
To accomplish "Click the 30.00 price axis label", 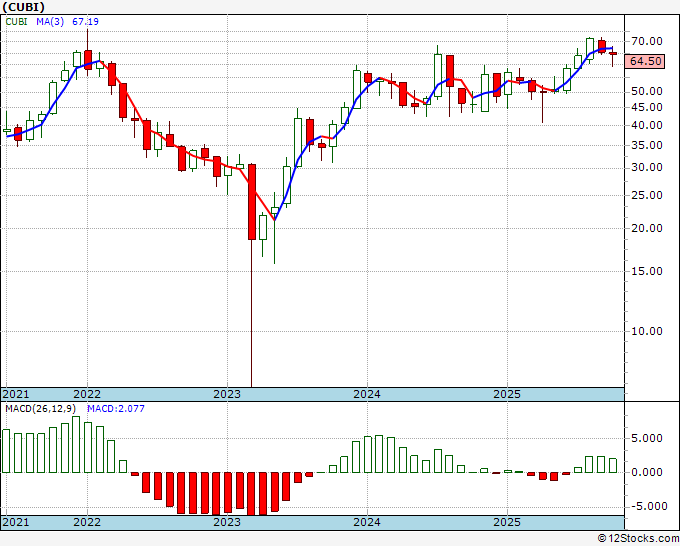I will pyautogui.click(x=647, y=167).
